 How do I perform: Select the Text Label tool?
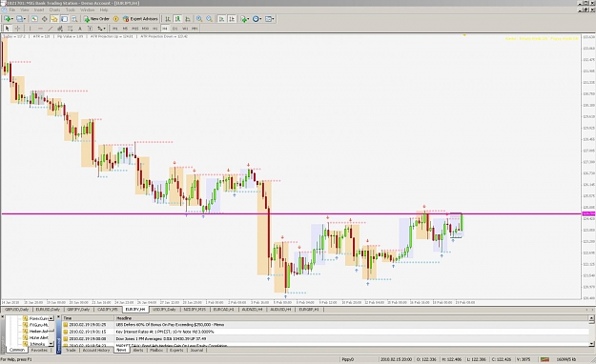(90, 29)
